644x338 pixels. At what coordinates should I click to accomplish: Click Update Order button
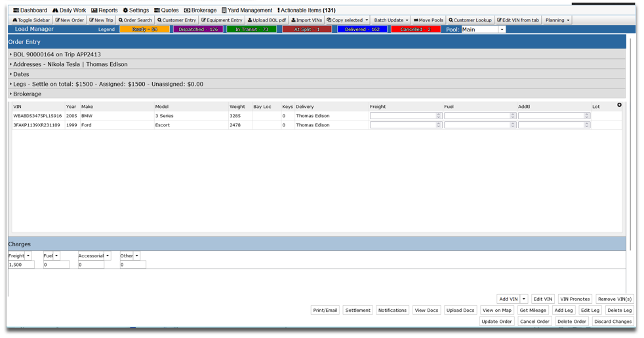pyautogui.click(x=496, y=322)
